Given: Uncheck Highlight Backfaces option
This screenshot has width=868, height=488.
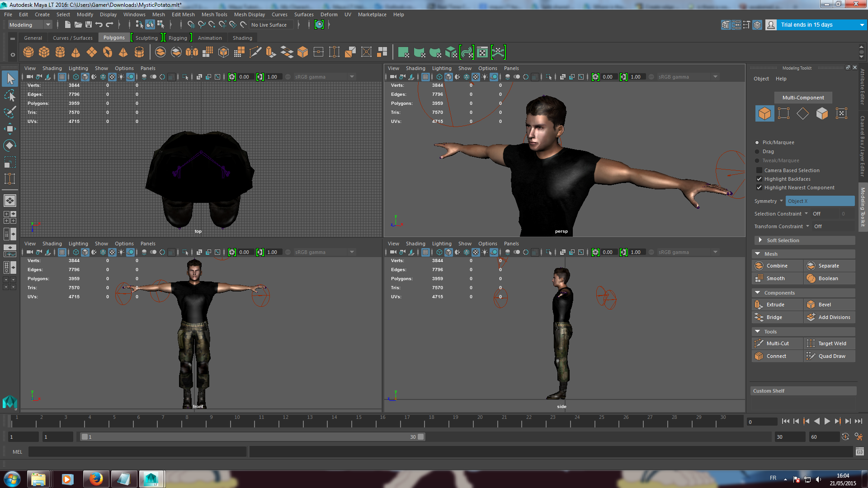Looking at the screenshot, I should (759, 179).
